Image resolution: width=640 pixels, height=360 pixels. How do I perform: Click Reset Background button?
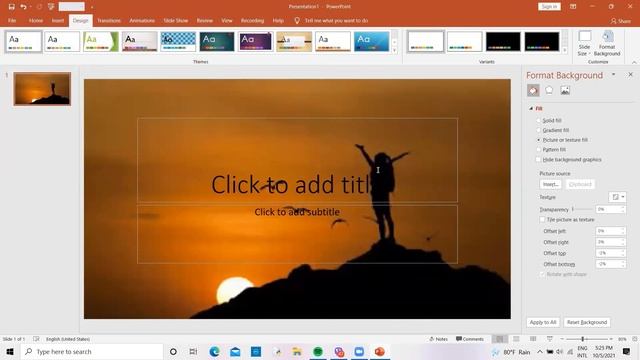coord(587,322)
